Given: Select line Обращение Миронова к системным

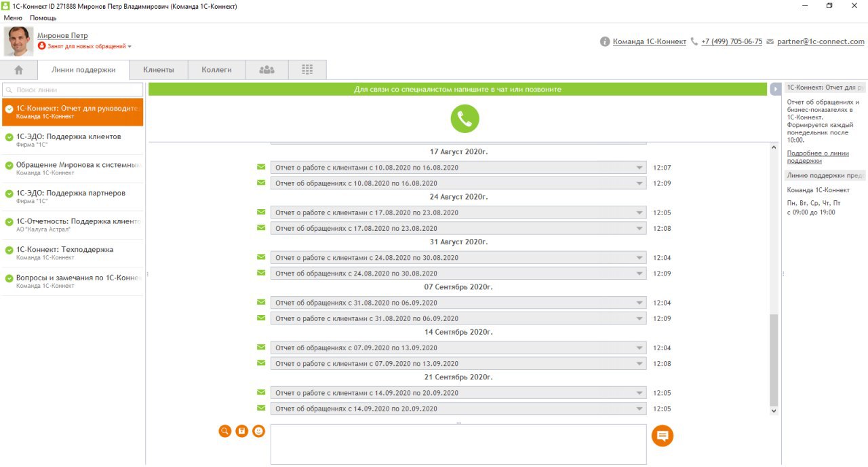Looking at the screenshot, I should 73,168.
